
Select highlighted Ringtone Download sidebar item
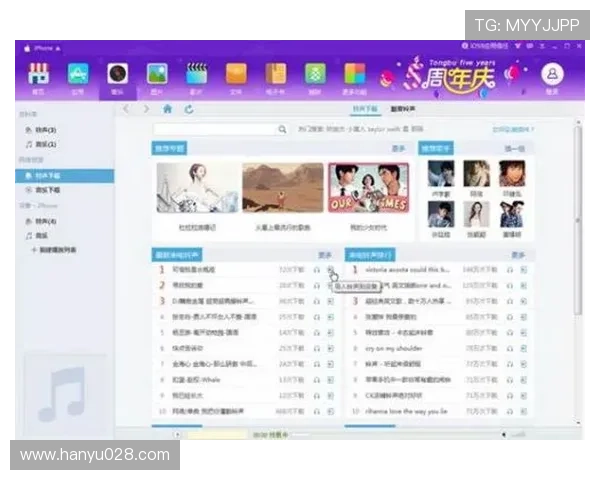point(65,176)
